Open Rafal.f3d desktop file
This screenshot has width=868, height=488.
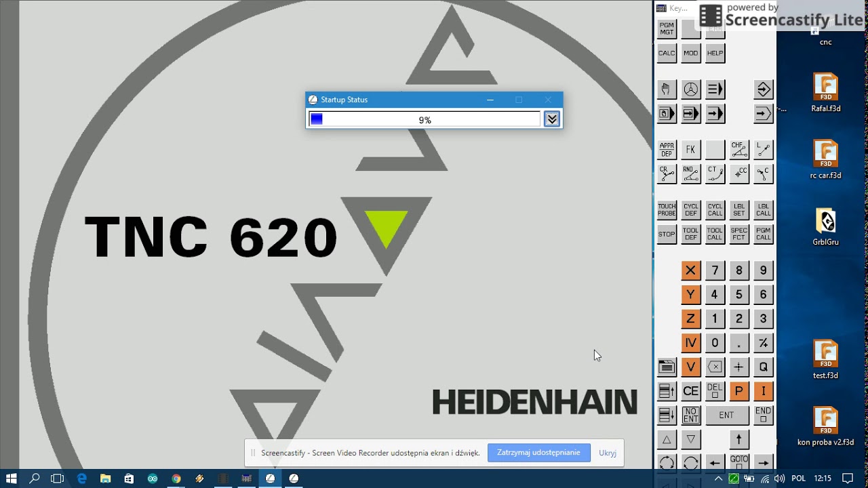pyautogui.click(x=825, y=92)
